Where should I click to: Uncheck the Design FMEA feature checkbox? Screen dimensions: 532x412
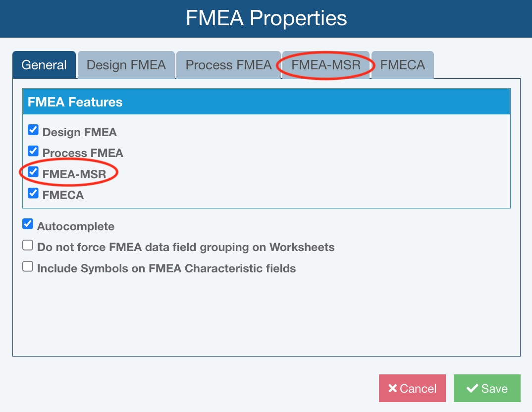coord(33,130)
